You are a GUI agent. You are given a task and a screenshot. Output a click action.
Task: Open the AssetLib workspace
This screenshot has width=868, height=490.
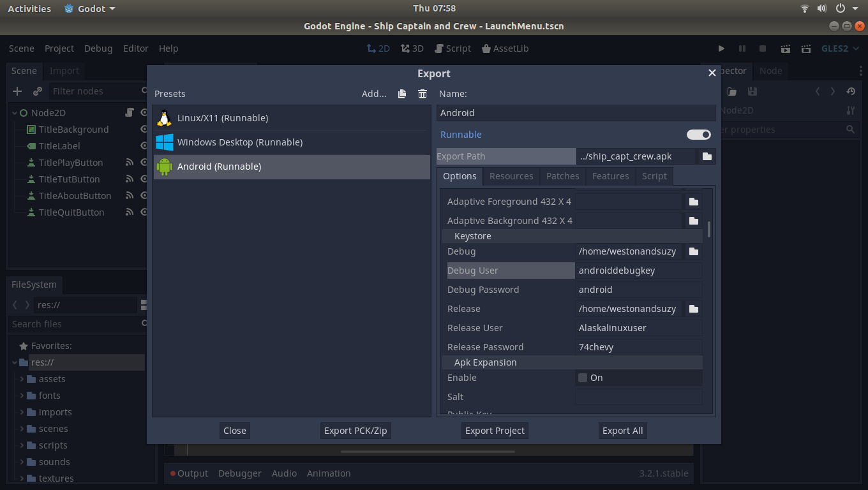[x=505, y=48]
